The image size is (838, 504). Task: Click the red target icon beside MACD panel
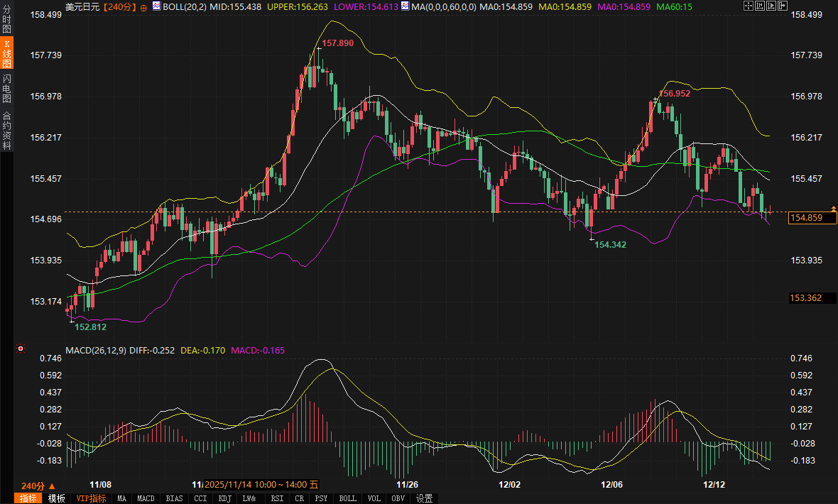(21, 349)
